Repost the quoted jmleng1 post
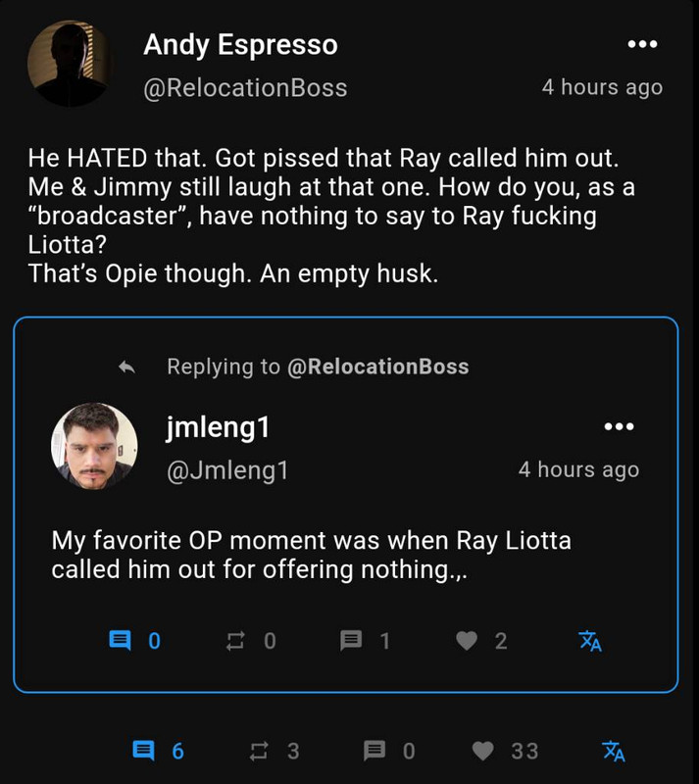The height and width of the screenshot is (784, 699). tap(236, 641)
